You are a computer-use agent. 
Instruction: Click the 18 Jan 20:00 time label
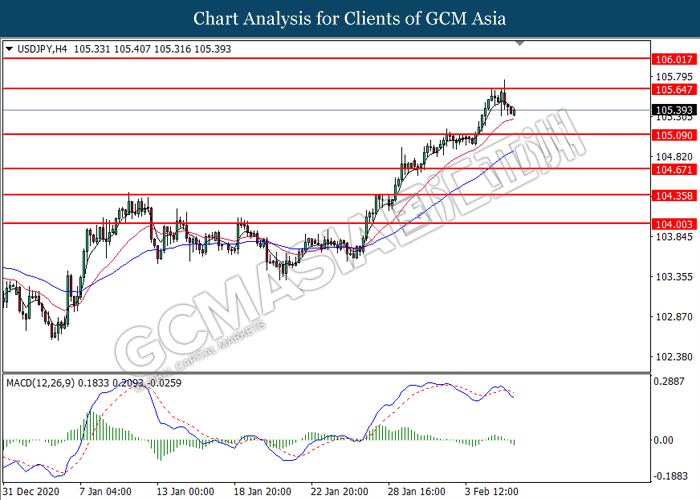(x=262, y=492)
